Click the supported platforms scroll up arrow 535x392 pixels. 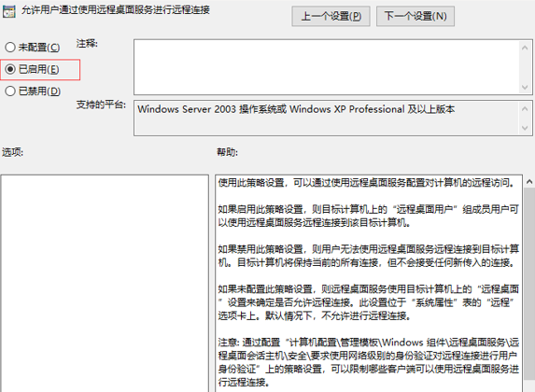pos(525,109)
